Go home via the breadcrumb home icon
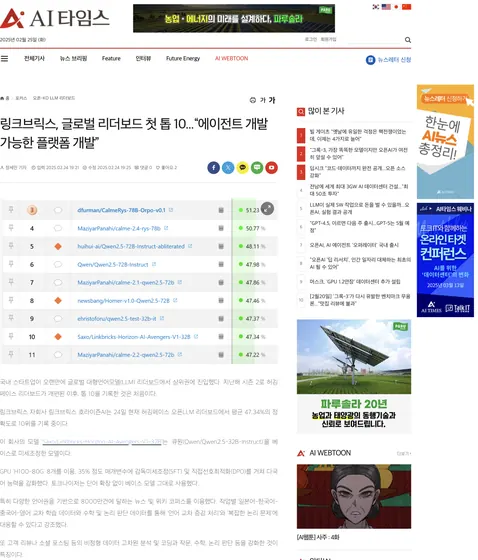Screen dimensions: 478x560 [x=3, y=98]
